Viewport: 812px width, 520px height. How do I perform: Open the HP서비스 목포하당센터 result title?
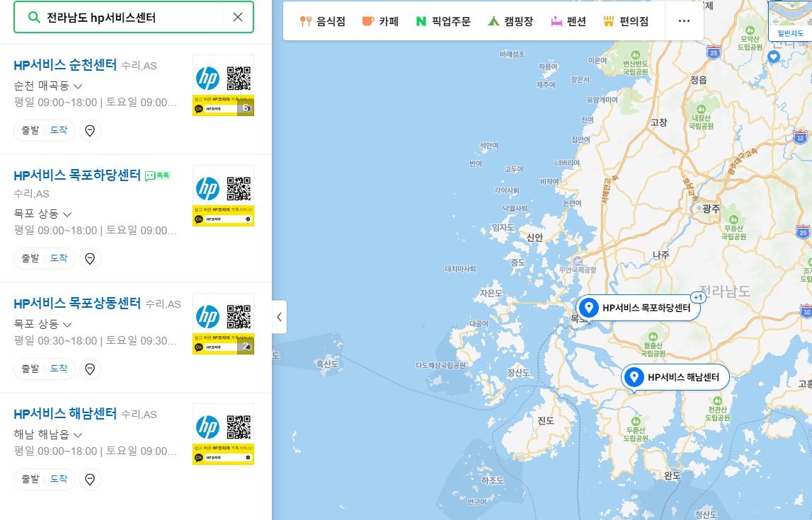pos(77,175)
